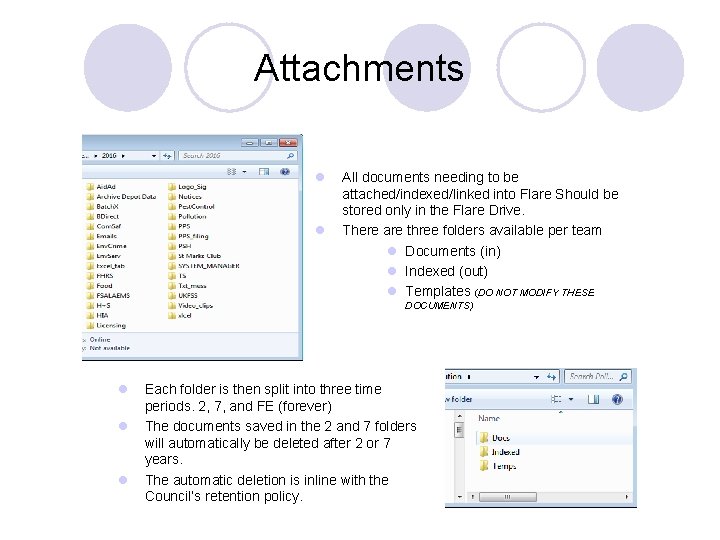
Task: Open the Logo_Sig folder
Action: point(187,186)
